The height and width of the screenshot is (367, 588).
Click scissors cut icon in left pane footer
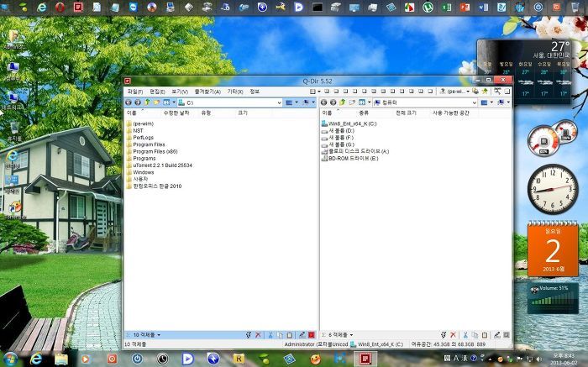pos(270,335)
